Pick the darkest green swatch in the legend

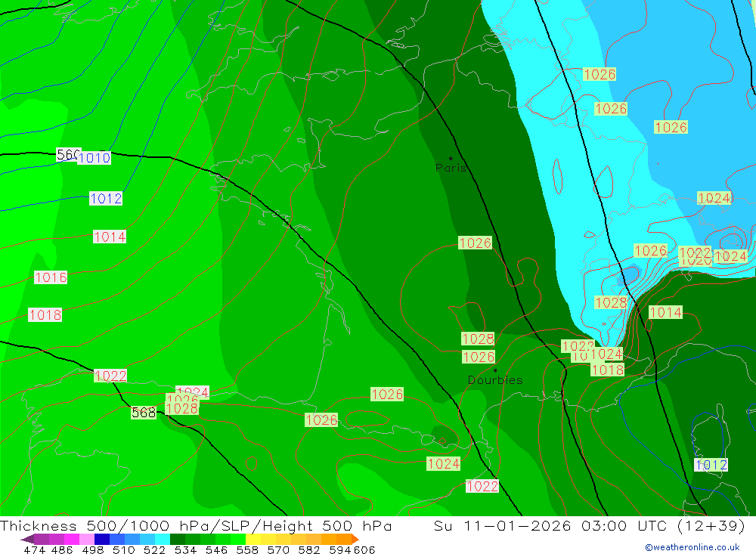[x=178, y=539]
